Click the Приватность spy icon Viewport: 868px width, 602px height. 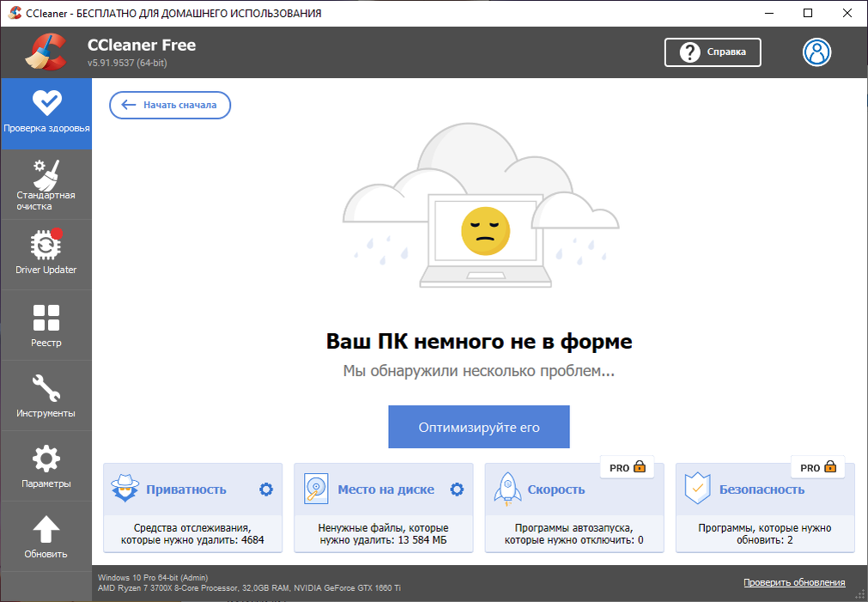(x=125, y=488)
